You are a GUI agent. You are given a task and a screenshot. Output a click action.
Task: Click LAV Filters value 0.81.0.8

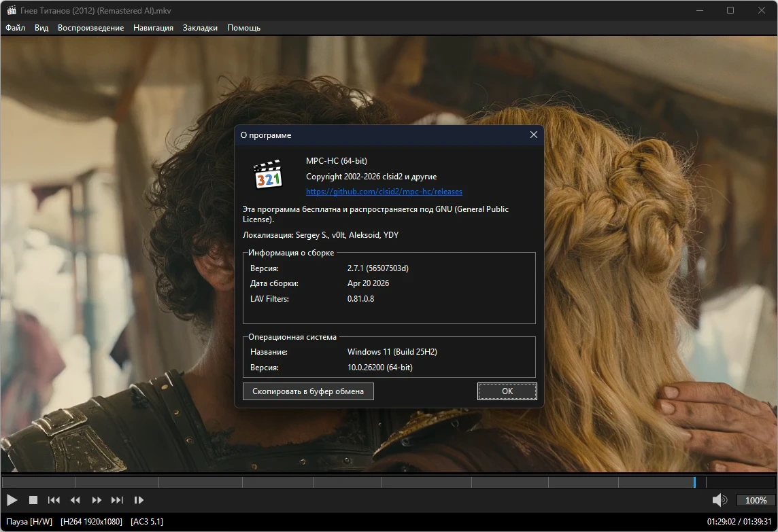tap(360, 299)
